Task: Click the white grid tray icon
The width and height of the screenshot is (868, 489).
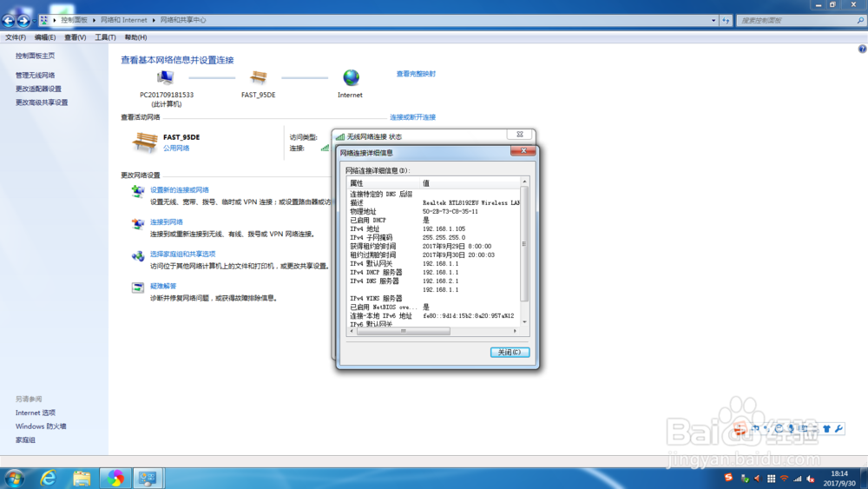Action: tap(771, 479)
